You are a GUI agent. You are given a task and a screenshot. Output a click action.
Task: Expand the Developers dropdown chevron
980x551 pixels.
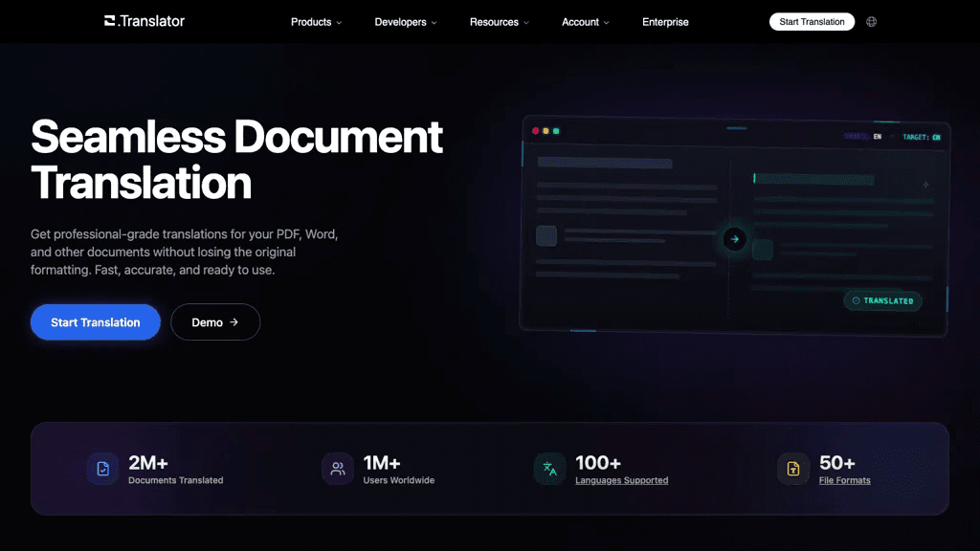click(x=434, y=23)
